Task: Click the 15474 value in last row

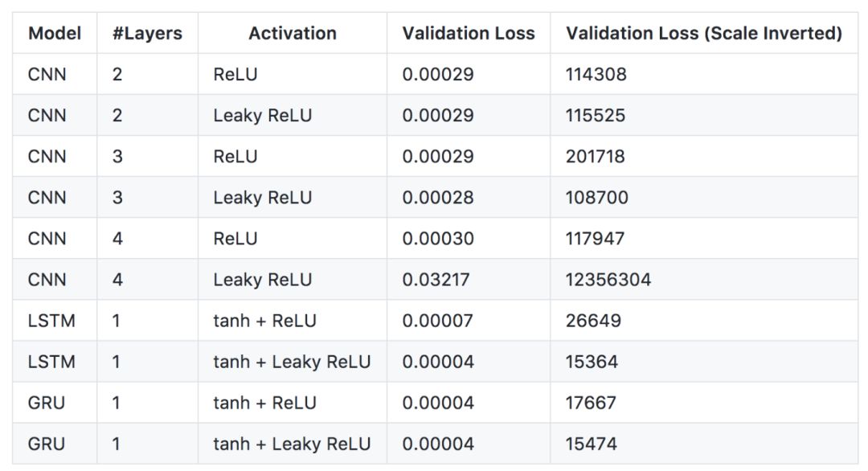Action: [x=592, y=444]
